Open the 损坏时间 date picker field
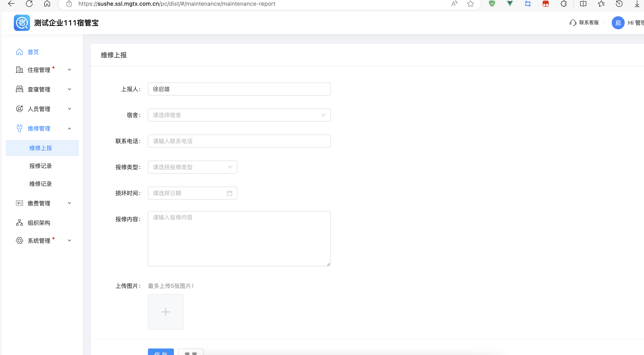The height and width of the screenshot is (355, 644). 192,193
